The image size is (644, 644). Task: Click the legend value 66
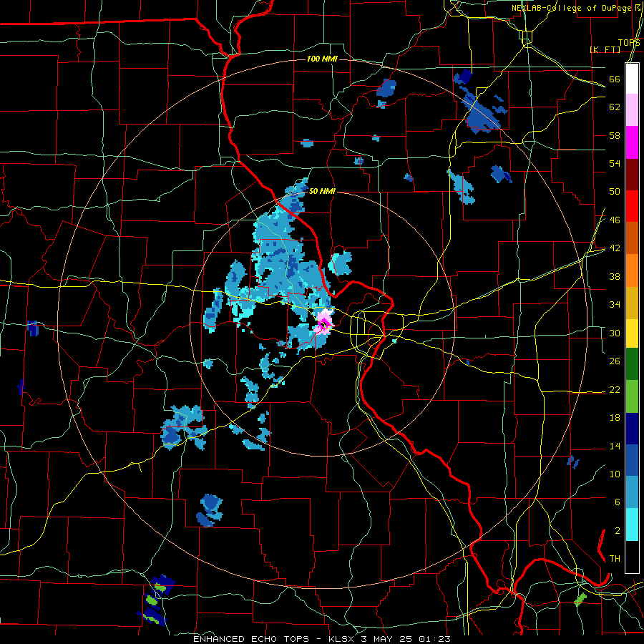(x=615, y=79)
